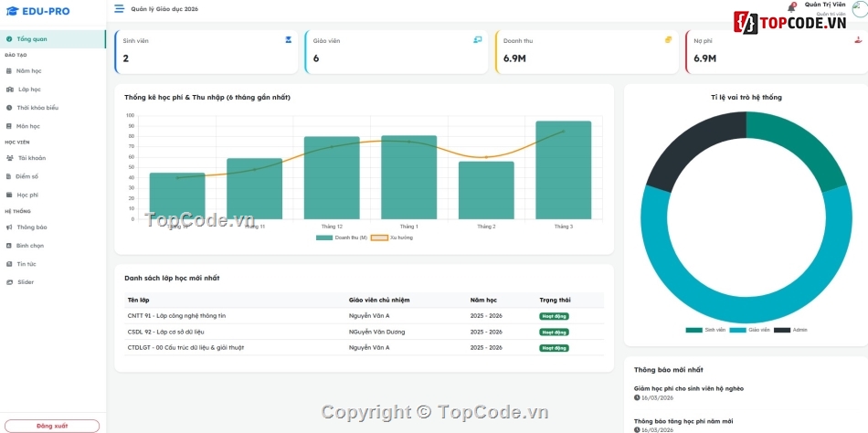Go to Thời khóa biểu page
The width and height of the screenshot is (868, 433).
pyautogui.click(x=37, y=108)
